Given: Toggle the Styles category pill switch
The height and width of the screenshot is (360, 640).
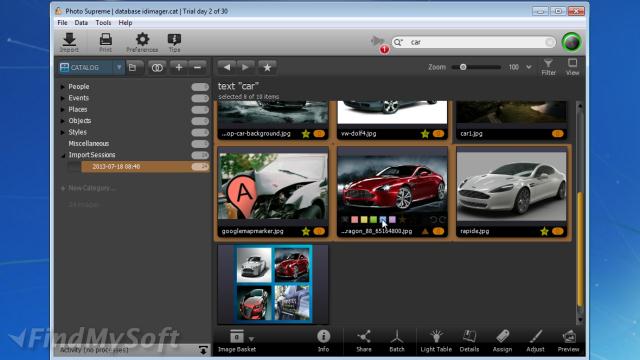Looking at the screenshot, I should click(x=200, y=133).
